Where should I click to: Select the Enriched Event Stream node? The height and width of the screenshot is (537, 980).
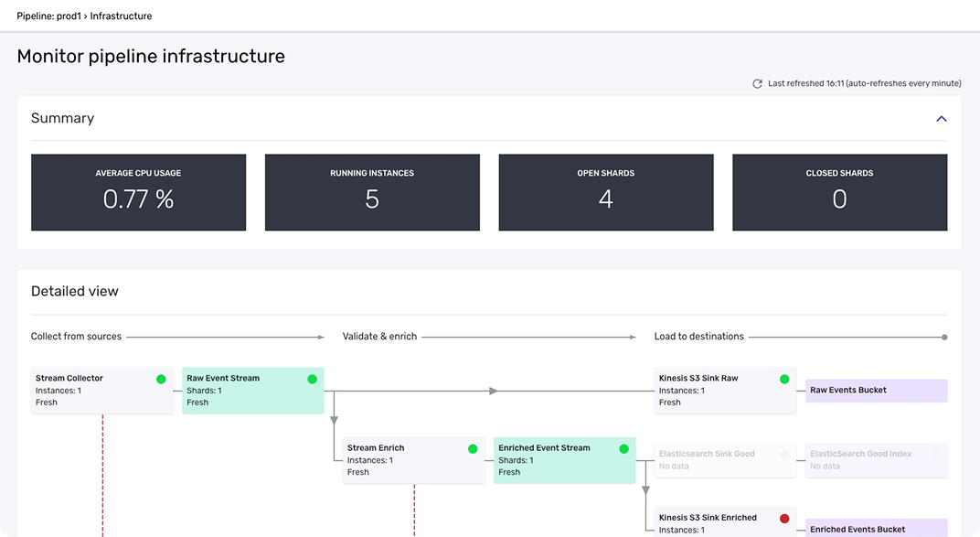[x=564, y=460]
